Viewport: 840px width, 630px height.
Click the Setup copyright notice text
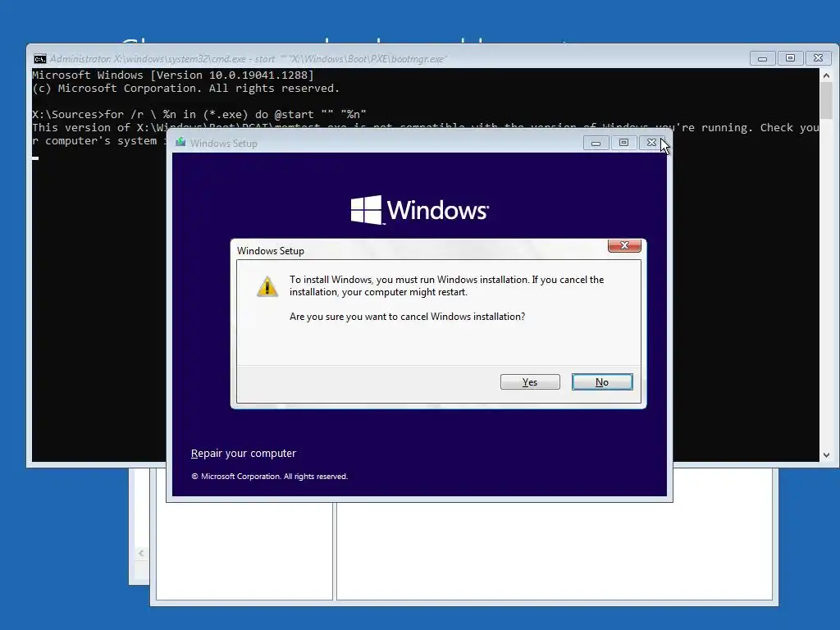[x=269, y=477]
